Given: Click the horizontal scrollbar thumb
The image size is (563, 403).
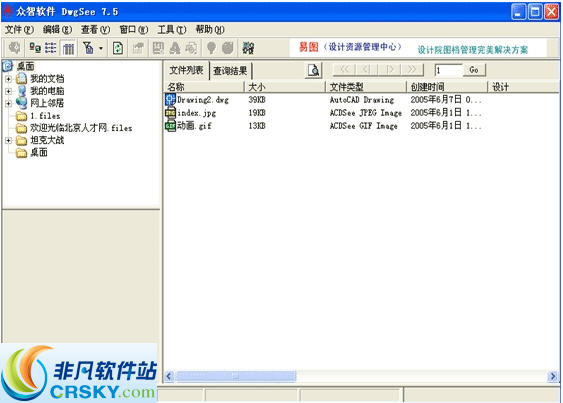Looking at the screenshot, I should click(236, 376).
